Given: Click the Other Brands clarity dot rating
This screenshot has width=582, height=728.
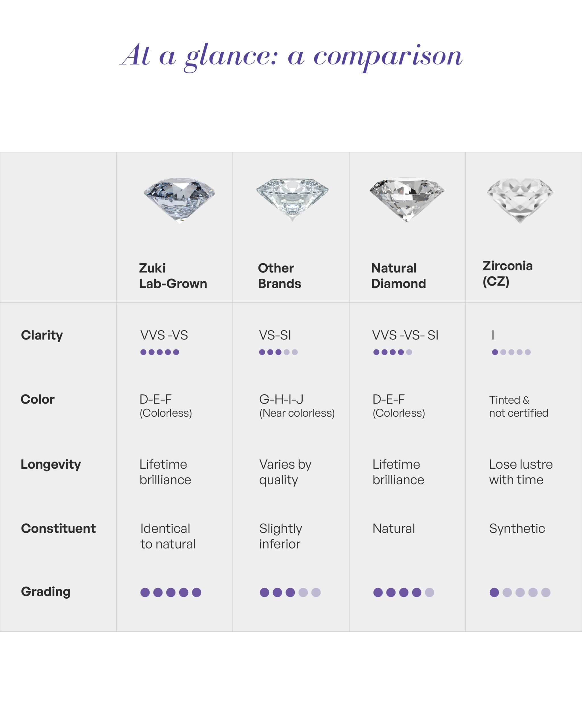Looking at the screenshot, I should point(278,352).
